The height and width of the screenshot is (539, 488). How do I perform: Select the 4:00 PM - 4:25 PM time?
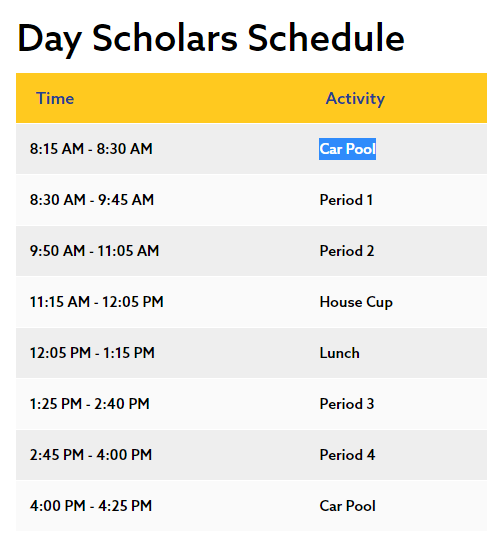(91, 506)
